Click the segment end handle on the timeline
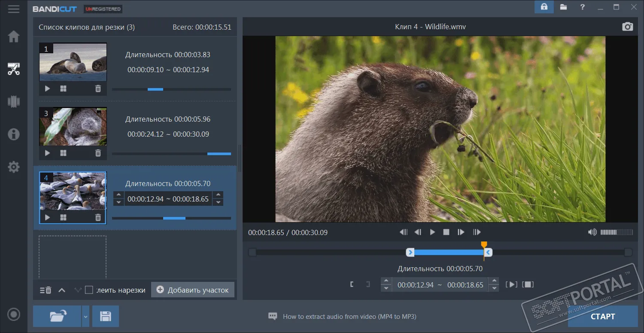644x333 pixels. (x=488, y=252)
